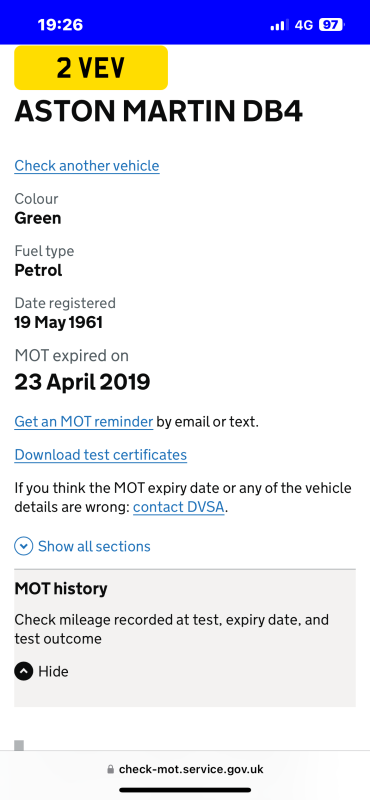Open the Get an MOT reminder link

[84, 422]
